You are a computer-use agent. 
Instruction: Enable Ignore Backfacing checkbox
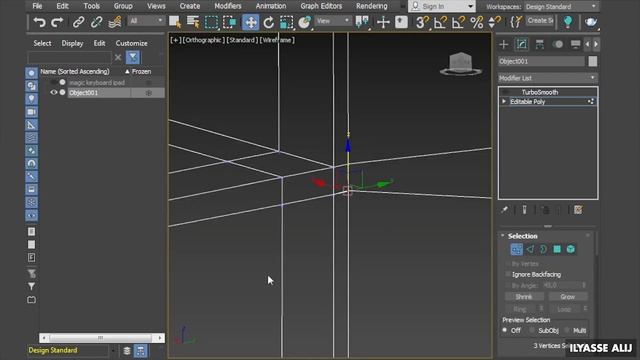[x=508, y=274]
